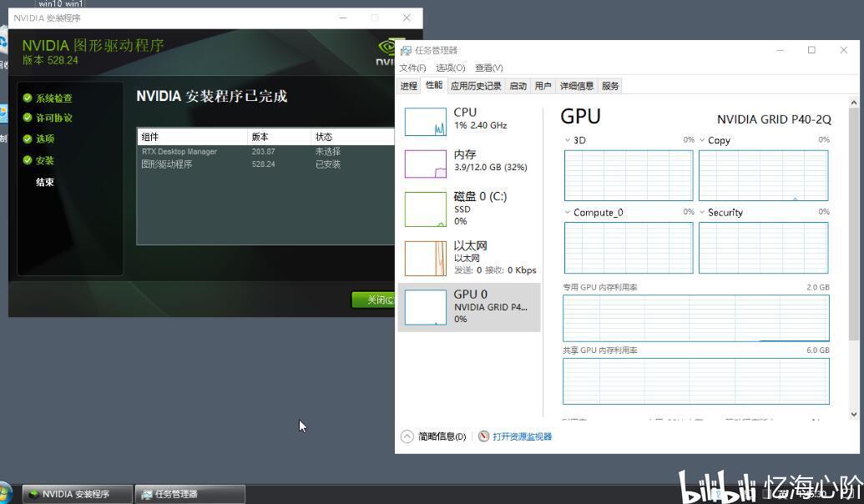864x504 pixels.
Task: Minimize the 任务管理器 window
Action: click(x=781, y=50)
